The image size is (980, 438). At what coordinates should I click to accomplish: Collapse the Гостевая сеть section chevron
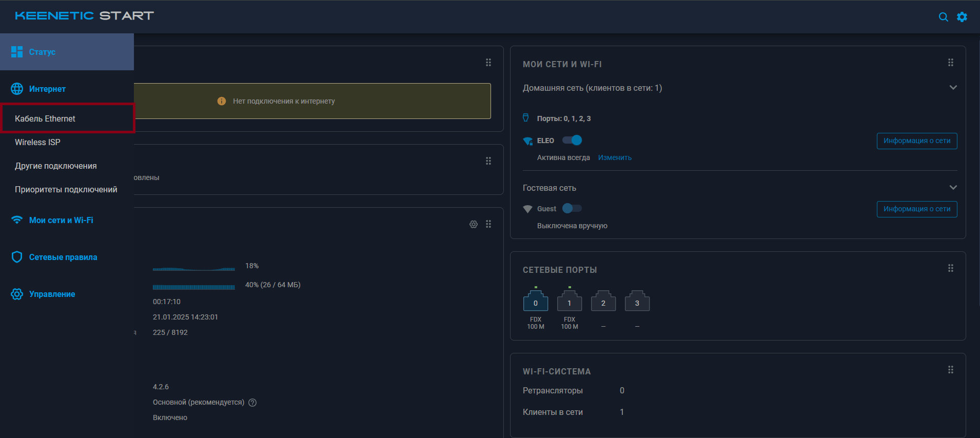tap(953, 188)
